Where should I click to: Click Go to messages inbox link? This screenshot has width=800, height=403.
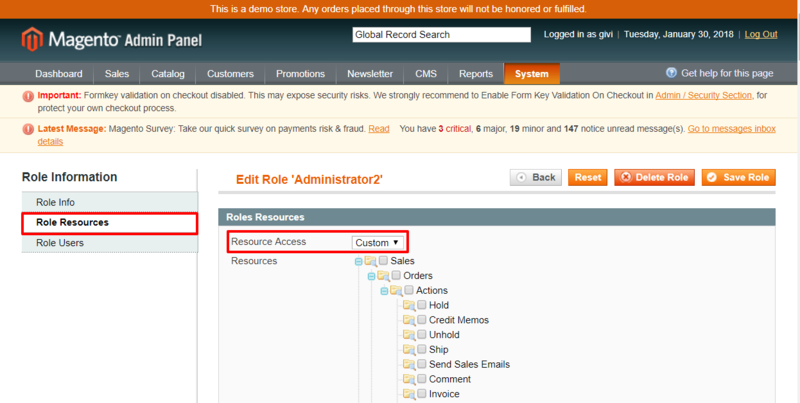pos(732,129)
